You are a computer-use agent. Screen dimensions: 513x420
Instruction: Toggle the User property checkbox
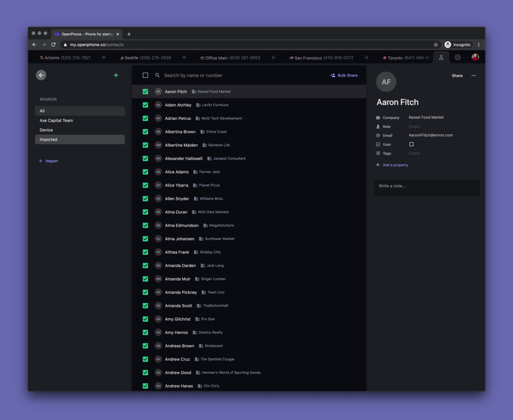click(411, 144)
